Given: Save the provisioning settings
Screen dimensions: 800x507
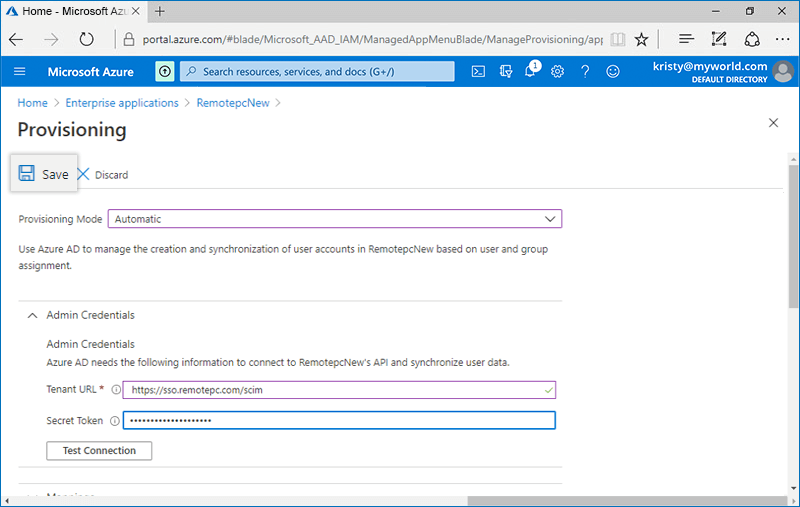Looking at the screenshot, I should click(x=44, y=174).
